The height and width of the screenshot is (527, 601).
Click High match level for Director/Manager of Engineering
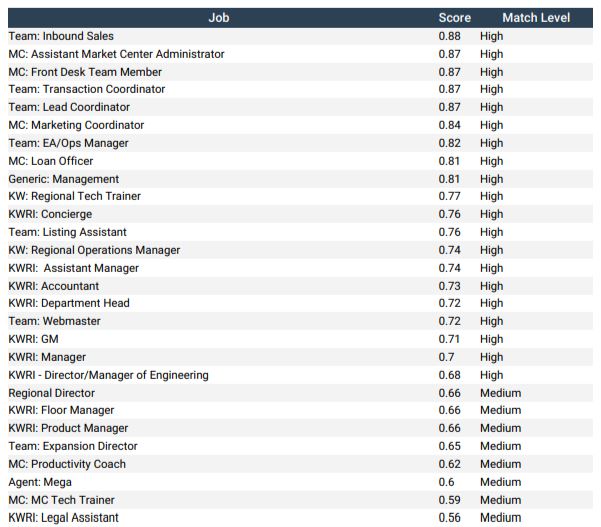pos(491,375)
